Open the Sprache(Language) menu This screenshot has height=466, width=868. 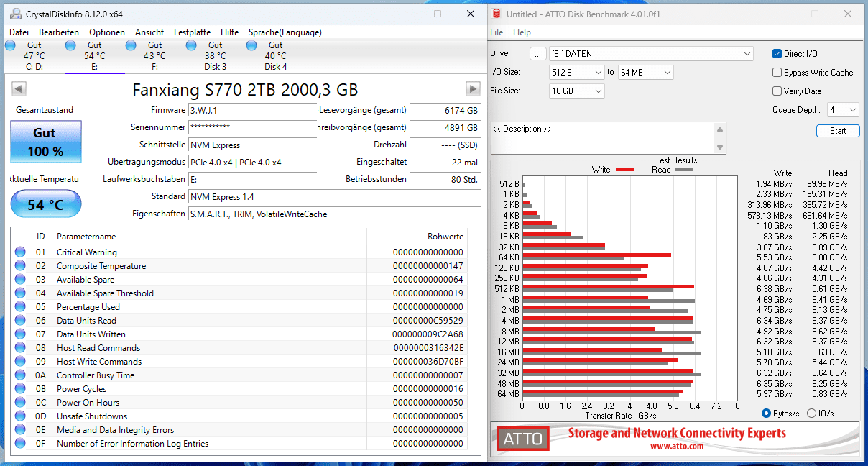pyautogui.click(x=285, y=32)
